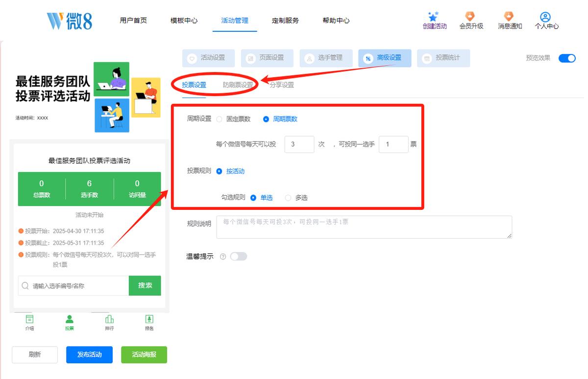588x379 pixels.
Task: Open 介绍 tab in preview bottom bar
Action: 29,323
